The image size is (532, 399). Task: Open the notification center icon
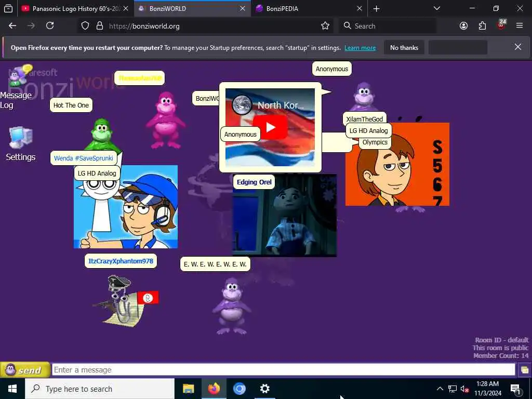click(x=515, y=389)
